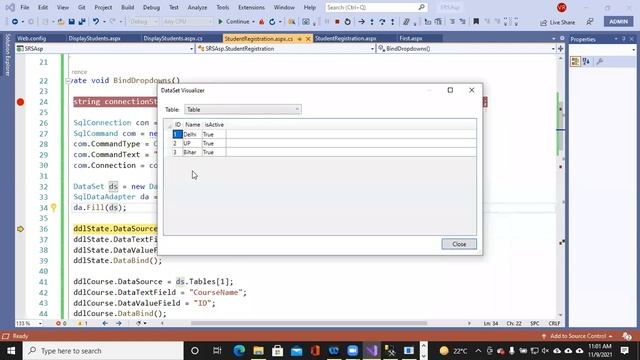Click the Categorized icon in Properties panel
This screenshot has height=360, width=640.
tap(575, 62)
